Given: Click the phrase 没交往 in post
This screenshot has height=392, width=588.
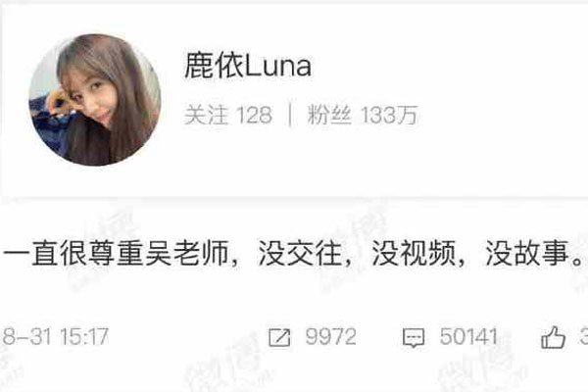Looking at the screenshot, I should coord(301,254).
